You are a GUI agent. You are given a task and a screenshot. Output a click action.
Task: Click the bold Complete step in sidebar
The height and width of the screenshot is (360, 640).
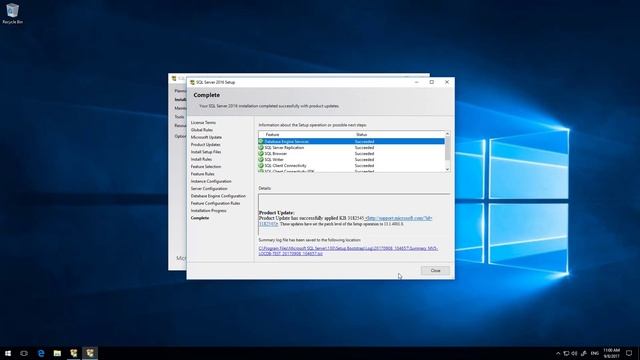pyautogui.click(x=200, y=218)
